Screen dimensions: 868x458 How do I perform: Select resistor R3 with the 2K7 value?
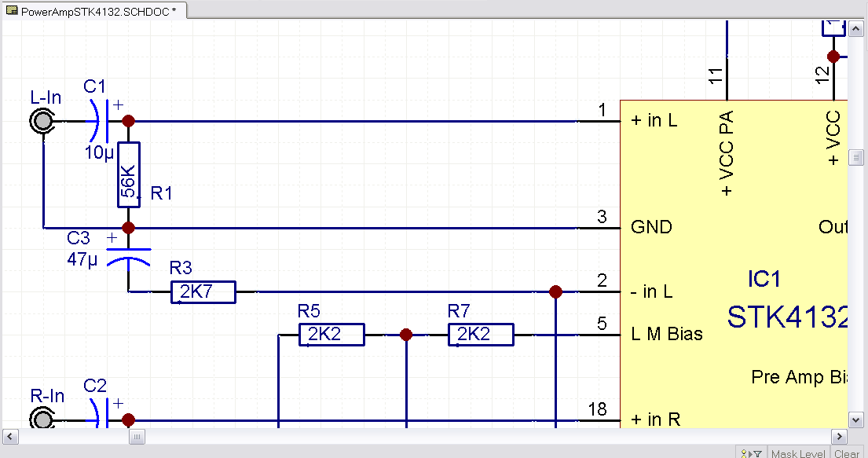[203, 292]
